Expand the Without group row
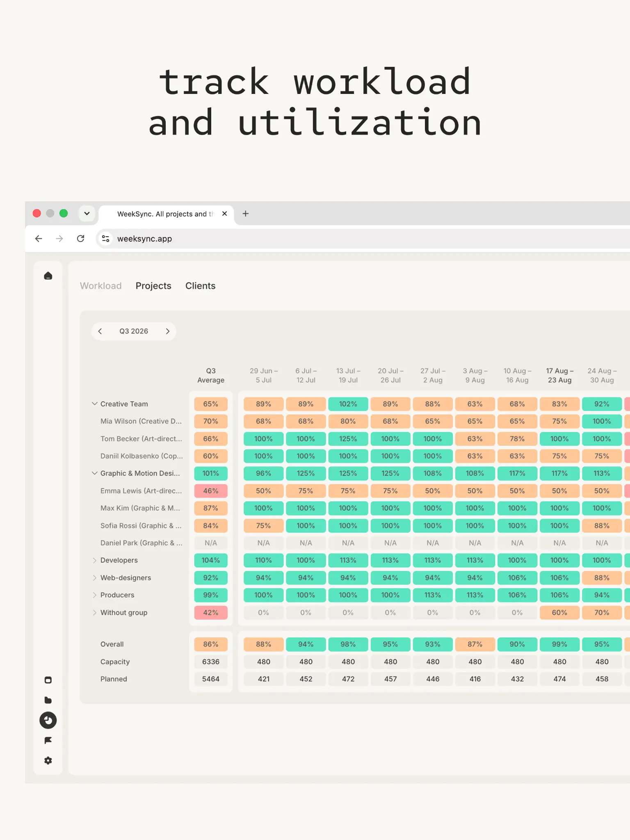Screen dimensions: 630x840 (95, 613)
